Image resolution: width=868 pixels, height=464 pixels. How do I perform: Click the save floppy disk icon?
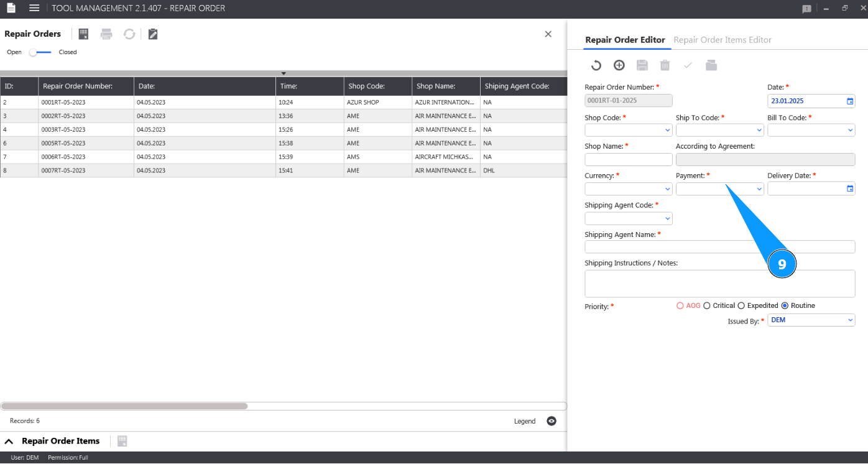click(642, 65)
